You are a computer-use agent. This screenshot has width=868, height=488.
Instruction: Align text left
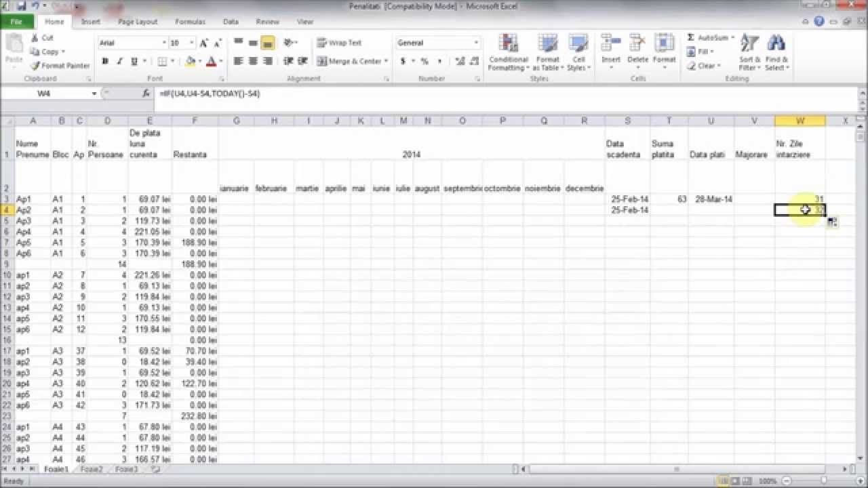(239, 61)
